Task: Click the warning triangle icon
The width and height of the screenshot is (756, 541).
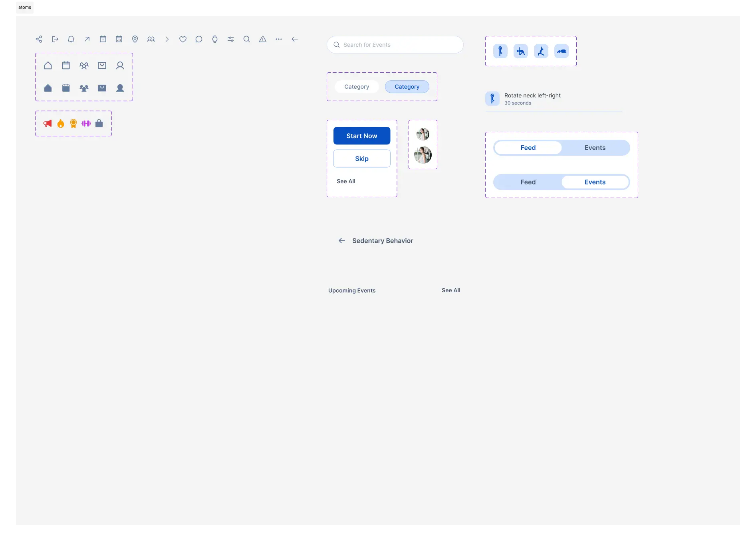Action: tap(263, 39)
